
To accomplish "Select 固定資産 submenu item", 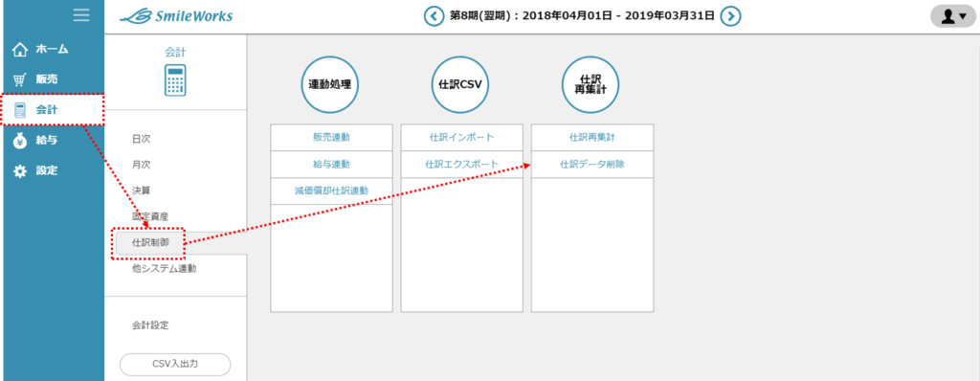I will coord(150,216).
